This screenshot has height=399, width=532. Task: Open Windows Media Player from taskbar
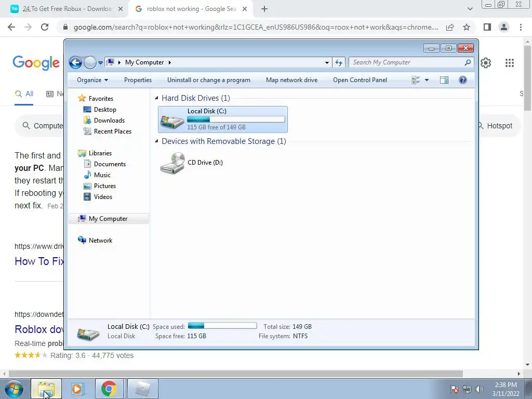point(77,389)
